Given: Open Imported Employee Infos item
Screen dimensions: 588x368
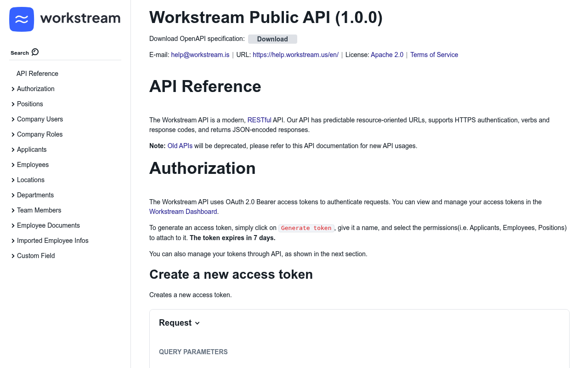Looking at the screenshot, I should pyautogui.click(x=53, y=241).
